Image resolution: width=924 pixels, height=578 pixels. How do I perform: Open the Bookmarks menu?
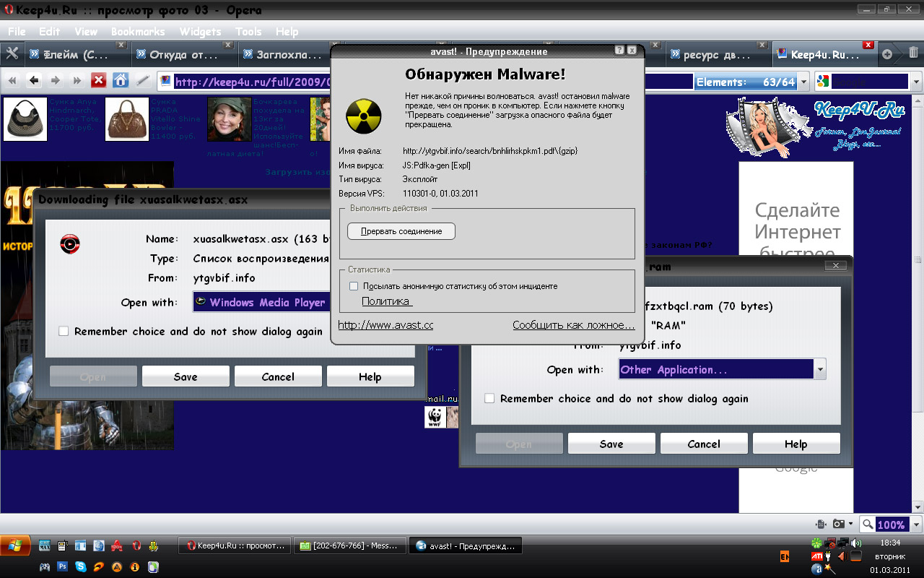(137, 32)
